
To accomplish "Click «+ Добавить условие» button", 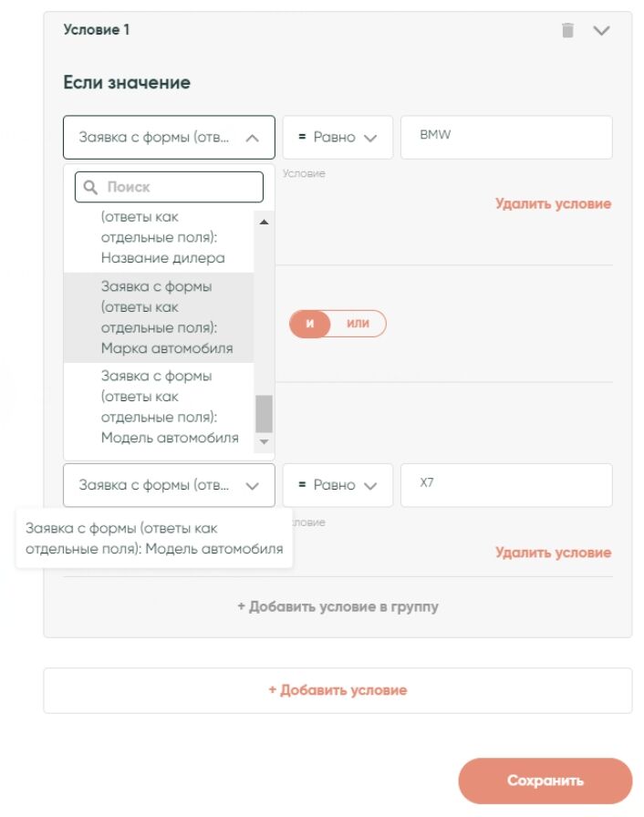I will [x=338, y=690].
